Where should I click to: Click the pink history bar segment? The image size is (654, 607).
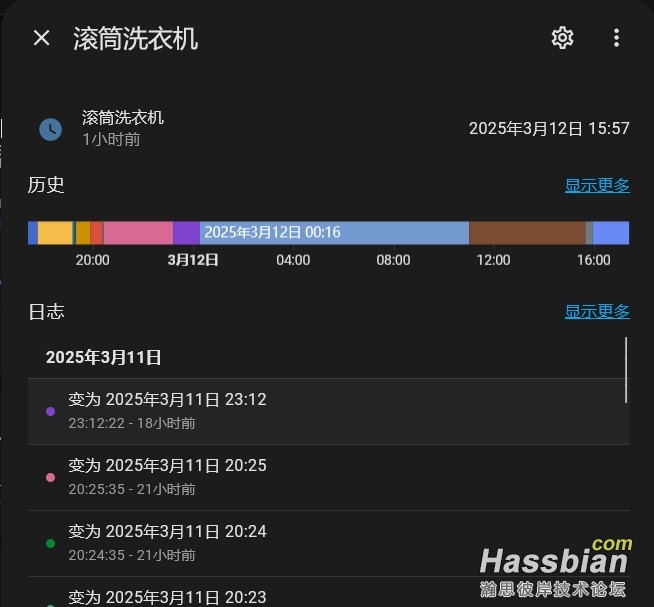pos(138,233)
